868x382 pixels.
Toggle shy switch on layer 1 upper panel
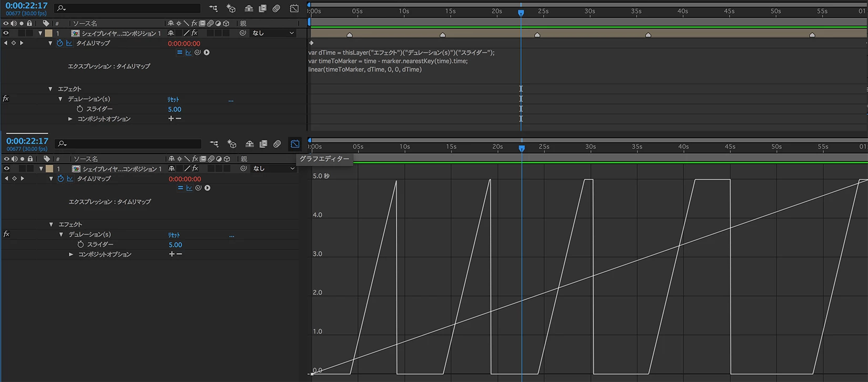click(x=171, y=33)
